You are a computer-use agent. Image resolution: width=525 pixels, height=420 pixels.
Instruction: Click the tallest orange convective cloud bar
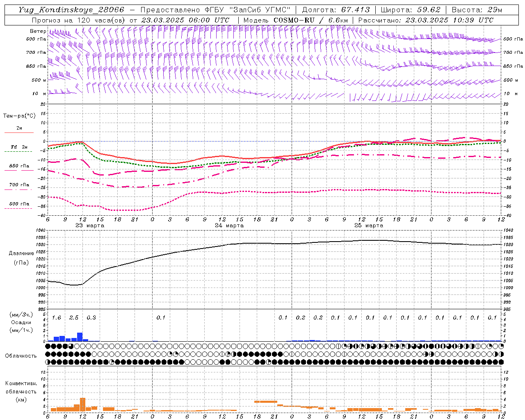(x=82, y=404)
